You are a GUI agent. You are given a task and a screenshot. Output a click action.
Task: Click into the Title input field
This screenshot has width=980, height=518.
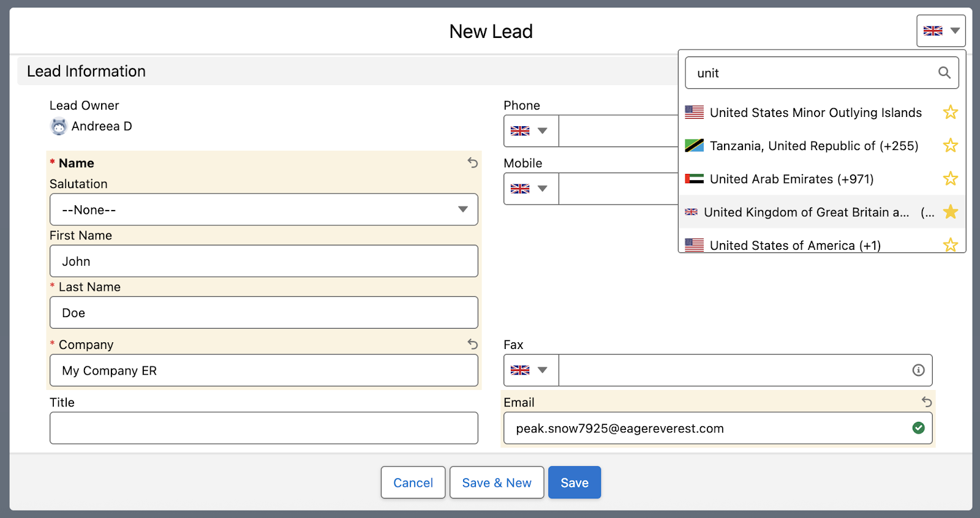(x=263, y=427)
